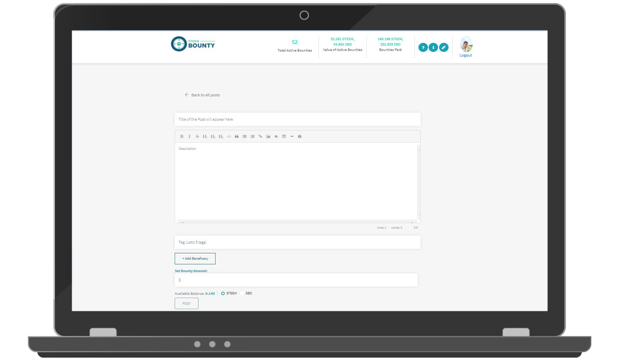Click the Set Bounty Amount label
This screenshot has width=644, height=362.
(191, 271)
